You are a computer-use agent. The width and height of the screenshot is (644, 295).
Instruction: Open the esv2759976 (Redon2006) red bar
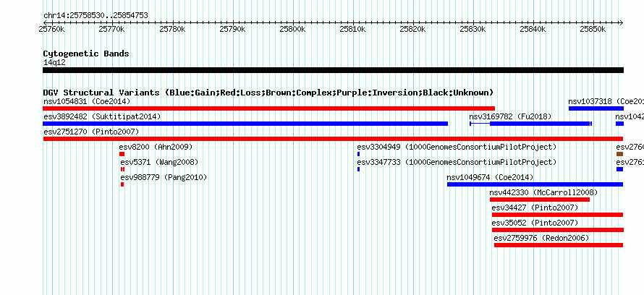(559, 245)
